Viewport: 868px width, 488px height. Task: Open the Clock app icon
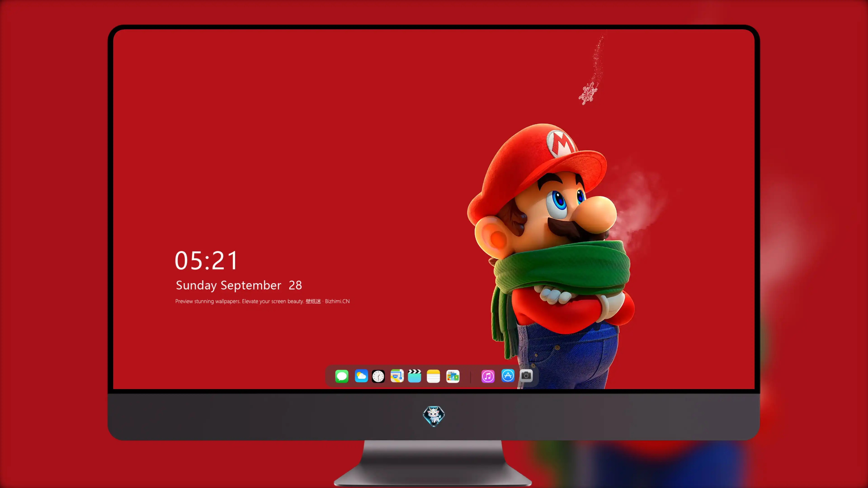378,376
